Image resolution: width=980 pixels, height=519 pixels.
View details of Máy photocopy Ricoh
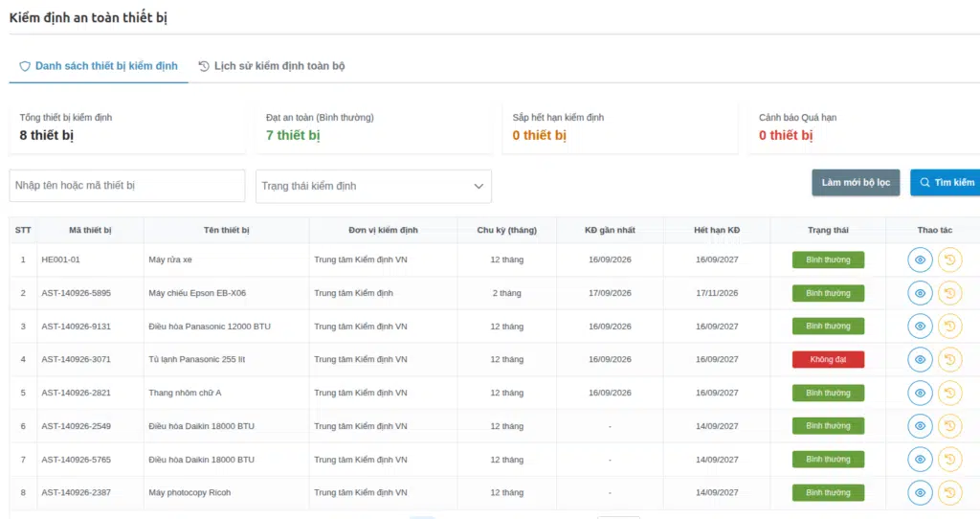(x=920, y=493)
